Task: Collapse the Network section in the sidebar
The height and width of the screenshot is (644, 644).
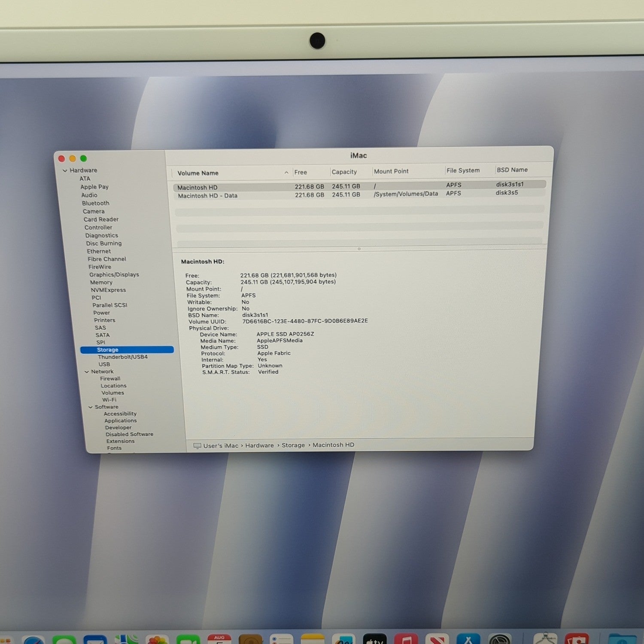Action: pyautogui.click(x=87, y=372)
